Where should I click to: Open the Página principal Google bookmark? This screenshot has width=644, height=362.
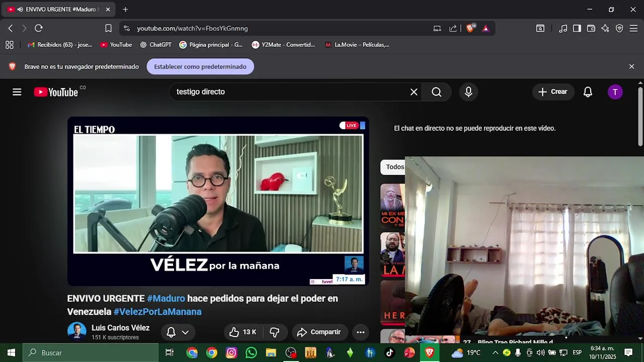pyautogui.click(x=211, y=45)
